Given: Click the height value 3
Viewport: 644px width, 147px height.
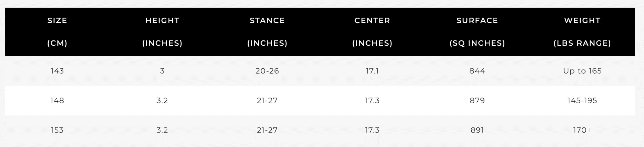Looking at the screenshot, I should click(x=162, y=71).
